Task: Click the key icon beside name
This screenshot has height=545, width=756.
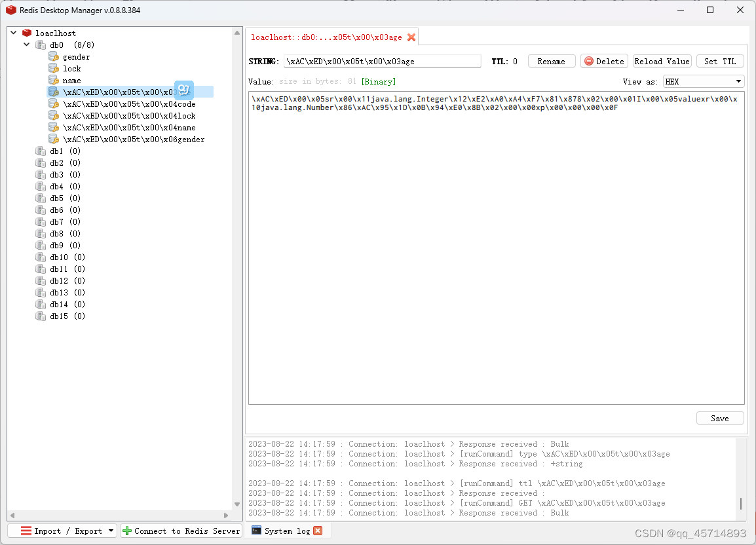Action: pyautogui.click(x=54, y=80)
